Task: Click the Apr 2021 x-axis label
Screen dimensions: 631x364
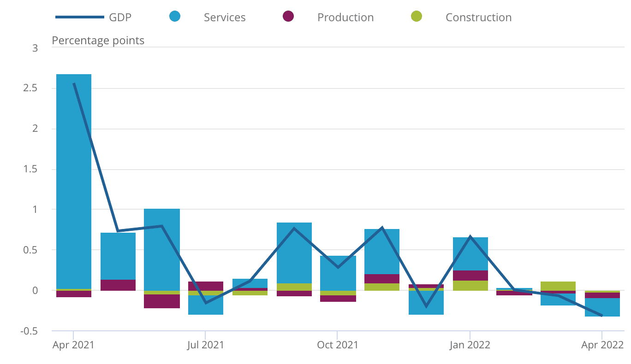Action: (73, 345)
